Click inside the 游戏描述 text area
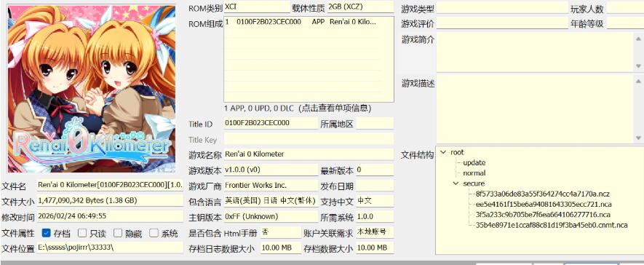Image resolution: width=644 pixels, height=265 pixels. [x=535, y=109]
